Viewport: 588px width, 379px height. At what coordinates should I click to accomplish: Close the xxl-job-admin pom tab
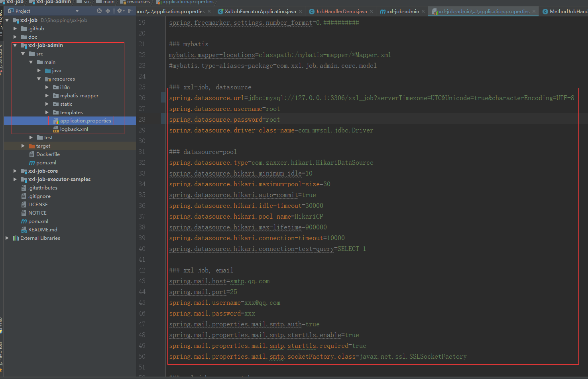click(x=423, y=12)
